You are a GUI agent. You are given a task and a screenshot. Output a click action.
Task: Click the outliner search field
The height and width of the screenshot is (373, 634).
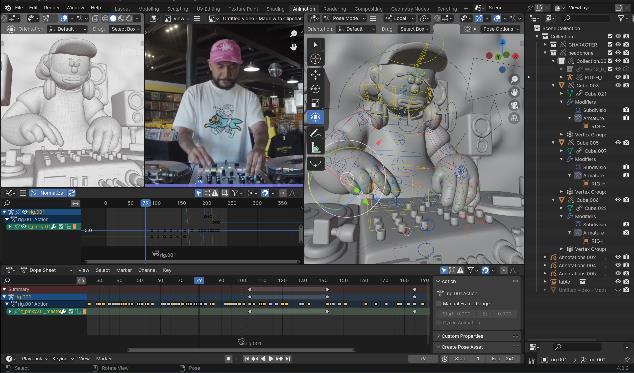coord(586,18)
